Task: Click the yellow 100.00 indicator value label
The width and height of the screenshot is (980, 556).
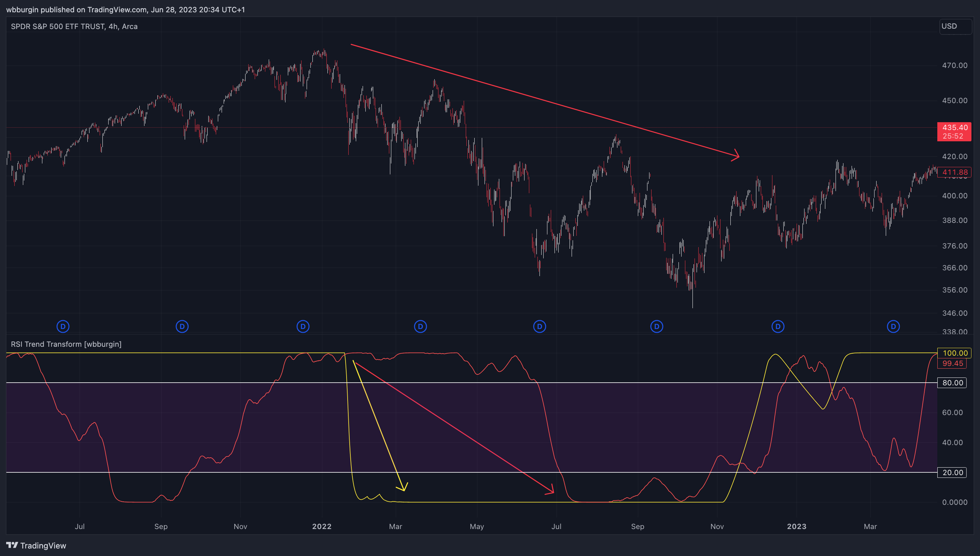Action: 954,353
